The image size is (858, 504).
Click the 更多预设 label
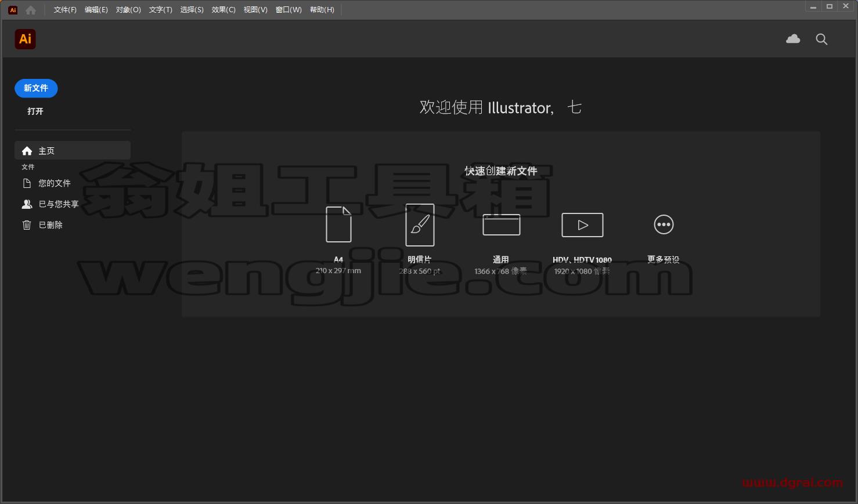click(664, 260)
